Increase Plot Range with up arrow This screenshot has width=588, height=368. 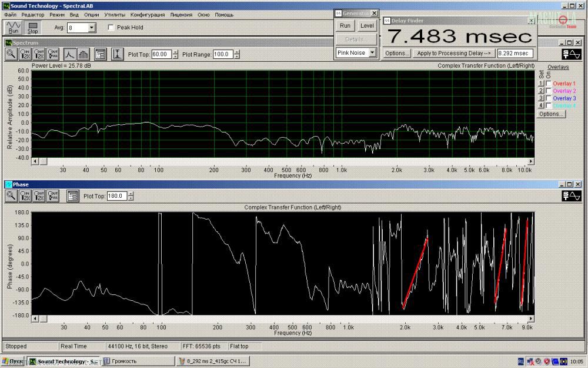236,52
